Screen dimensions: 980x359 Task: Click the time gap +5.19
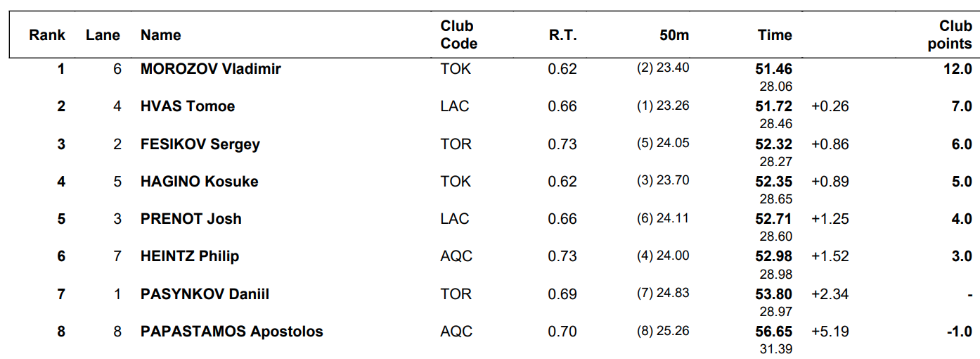coord(830,332)
